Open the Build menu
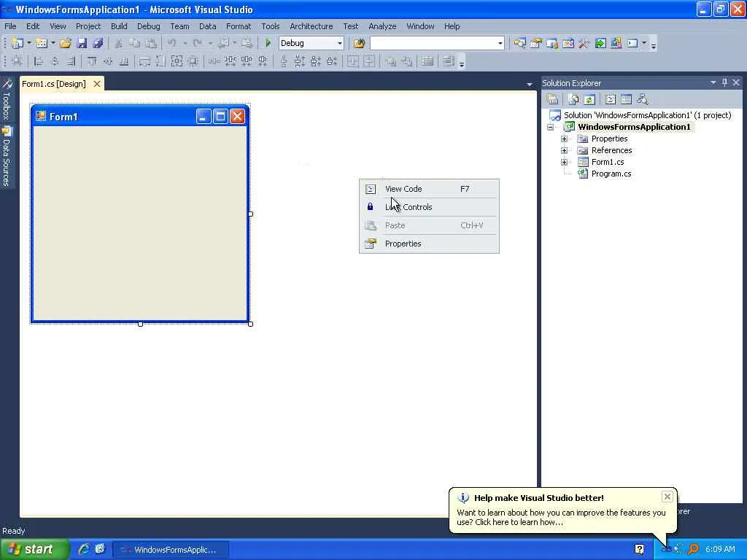 click(119, 26)
